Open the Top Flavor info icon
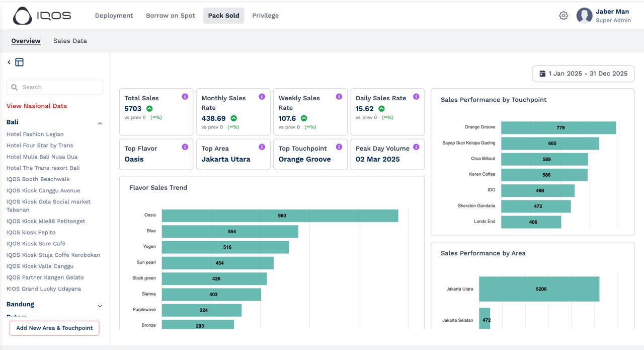Image resolution: width=644 pixels, height=350 pixels. pos(185,147)
